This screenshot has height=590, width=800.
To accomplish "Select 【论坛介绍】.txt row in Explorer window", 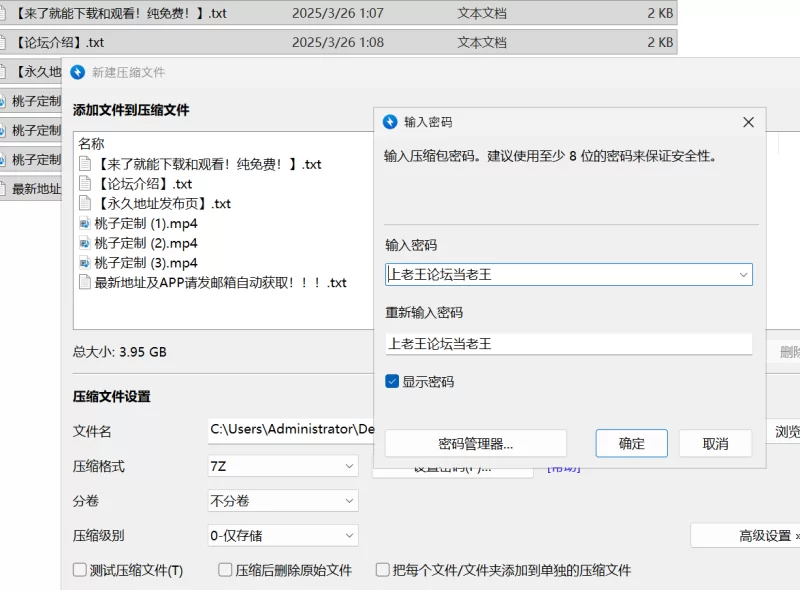I will click(337, 42).
